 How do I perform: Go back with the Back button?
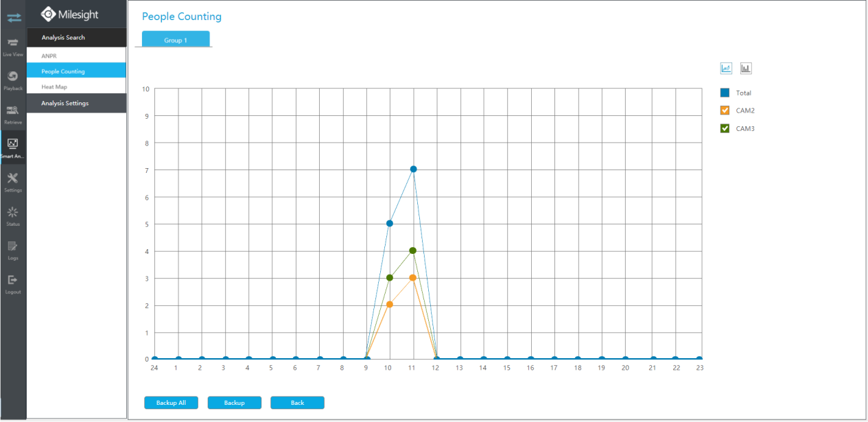[x=297, y=403]
